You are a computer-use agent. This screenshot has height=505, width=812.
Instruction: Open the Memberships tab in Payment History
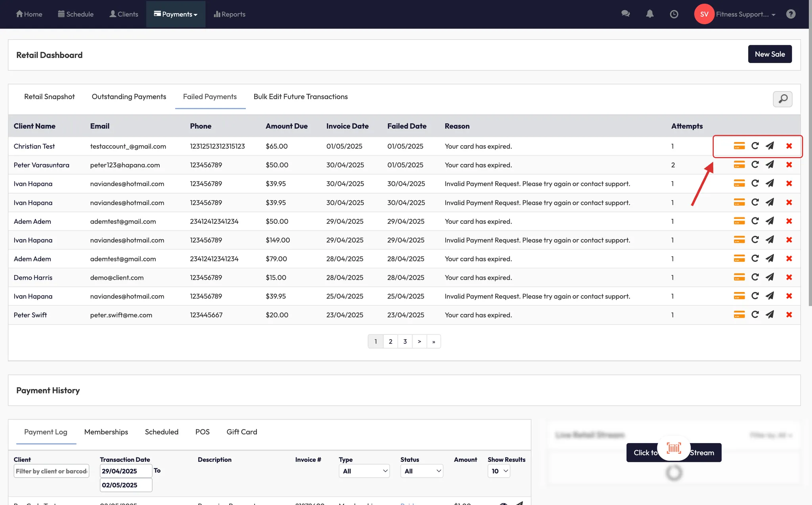click(x=106, y=432)
